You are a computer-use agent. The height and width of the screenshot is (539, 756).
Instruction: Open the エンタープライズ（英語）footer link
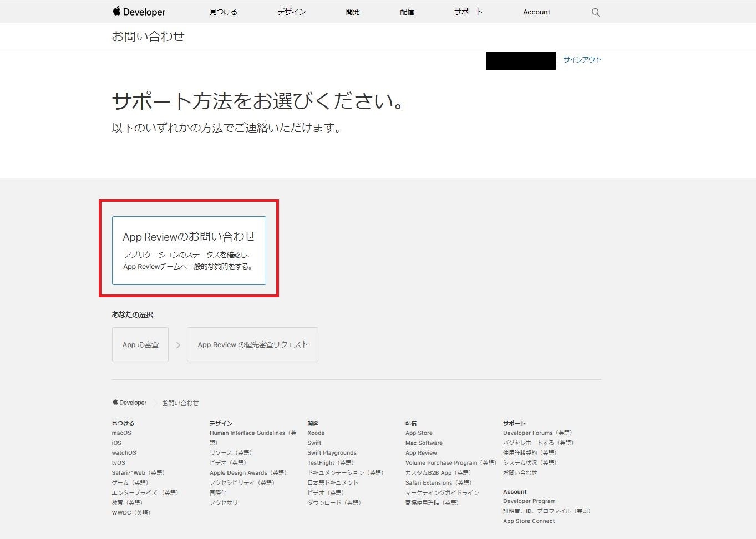tap(145, 493)
